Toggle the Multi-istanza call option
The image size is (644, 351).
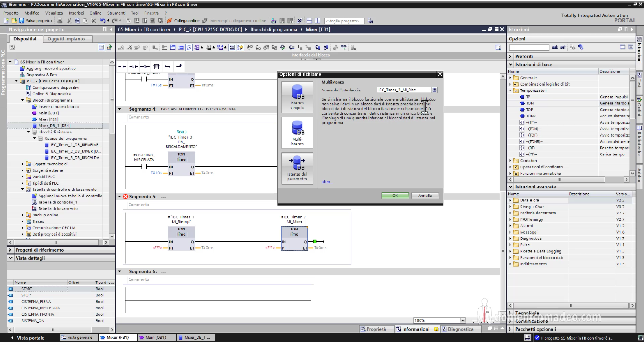coord(297,133)
